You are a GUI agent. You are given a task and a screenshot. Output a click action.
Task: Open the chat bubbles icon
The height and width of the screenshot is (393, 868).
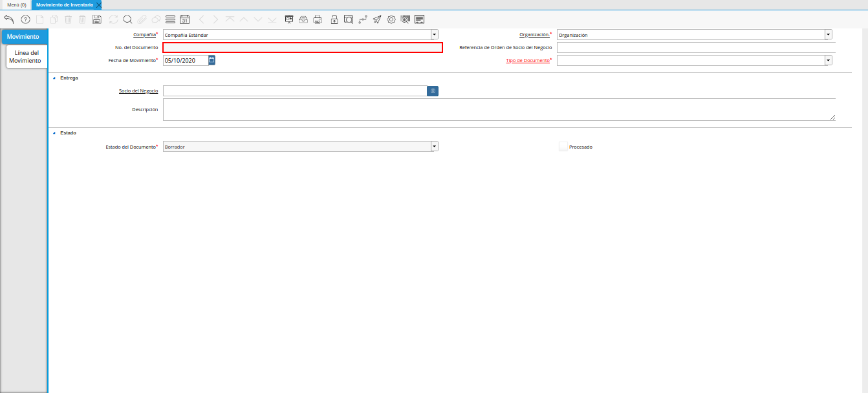click(x=156, y=19)
